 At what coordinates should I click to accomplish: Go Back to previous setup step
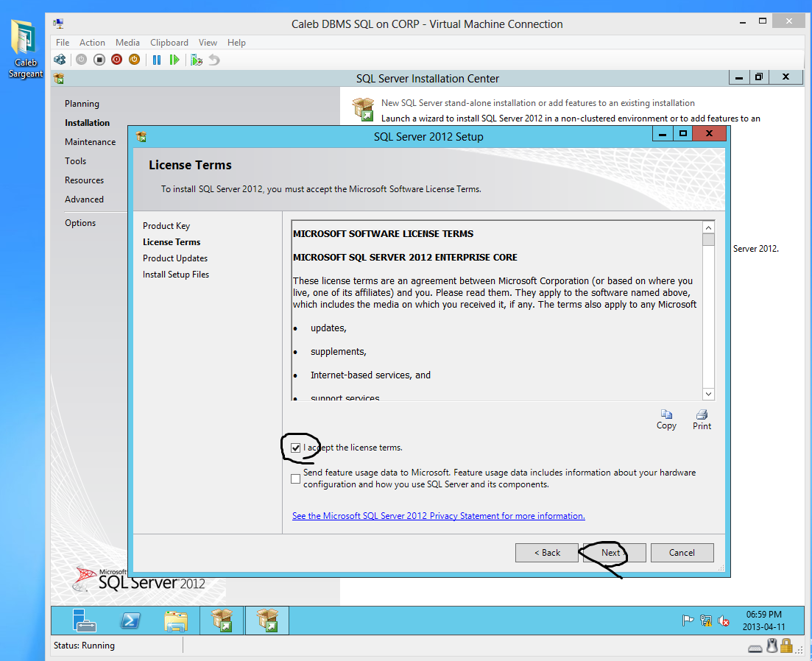547,553
